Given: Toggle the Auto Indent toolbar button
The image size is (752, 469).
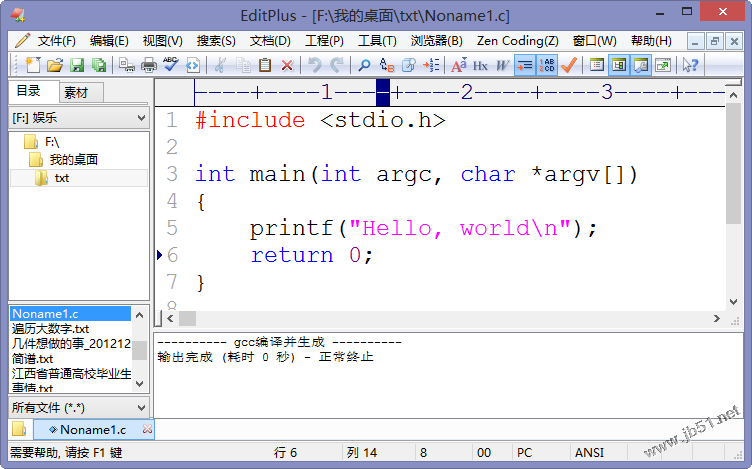Looking at the screenshot, I should 525,65.
